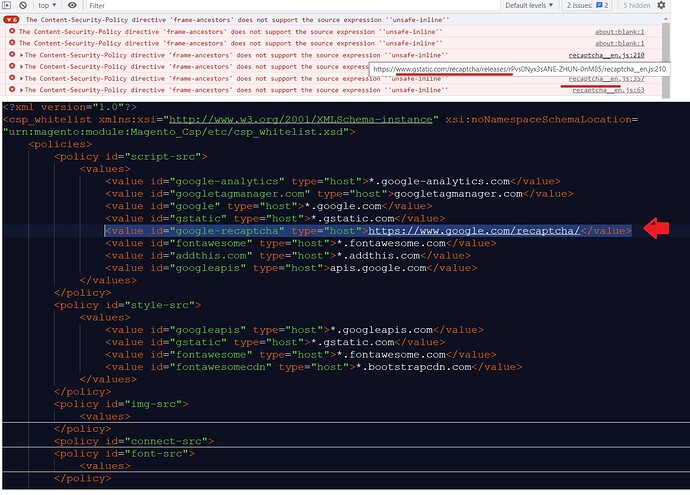Screen dimensions: 690x495
Task: Click the policy id="img-src" line
Action: tap(121, 404)
